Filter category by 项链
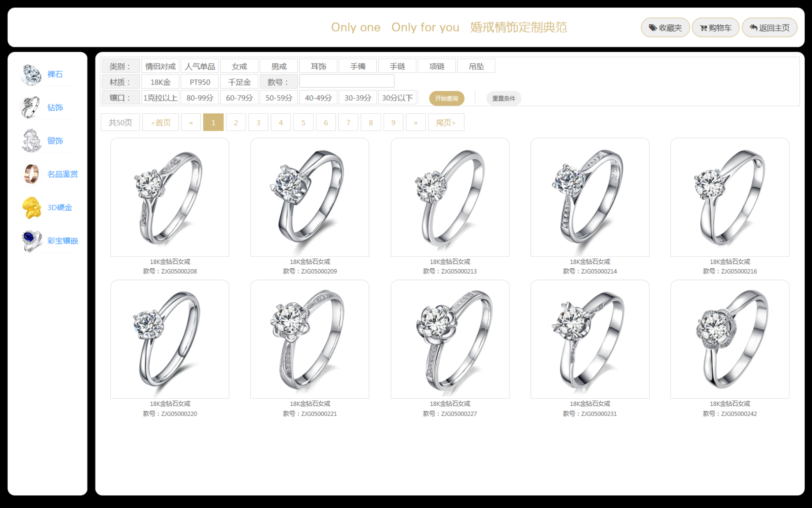812x508 pixels. 437,66
